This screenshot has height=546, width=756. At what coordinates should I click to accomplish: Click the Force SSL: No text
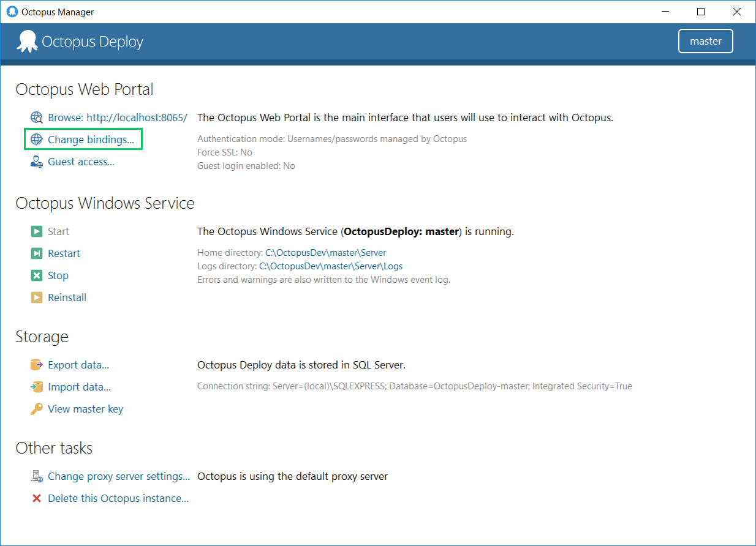[x=225, y=152]
